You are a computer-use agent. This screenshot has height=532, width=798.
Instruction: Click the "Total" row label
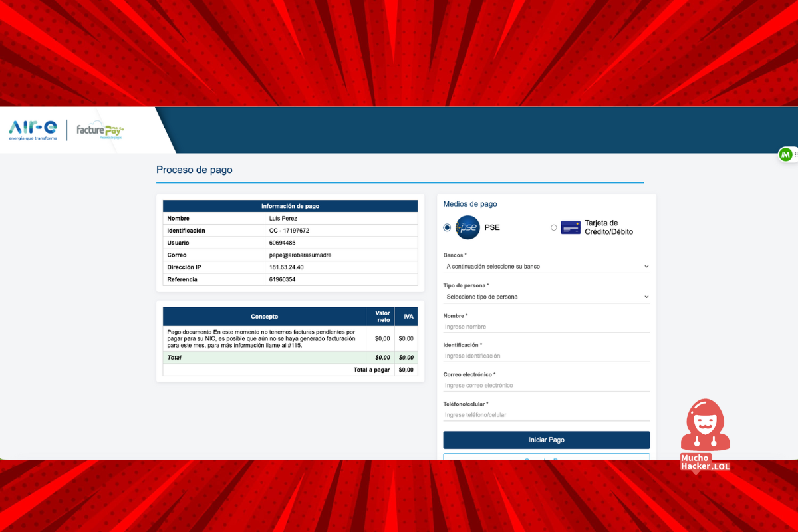(x=174, y=358)
